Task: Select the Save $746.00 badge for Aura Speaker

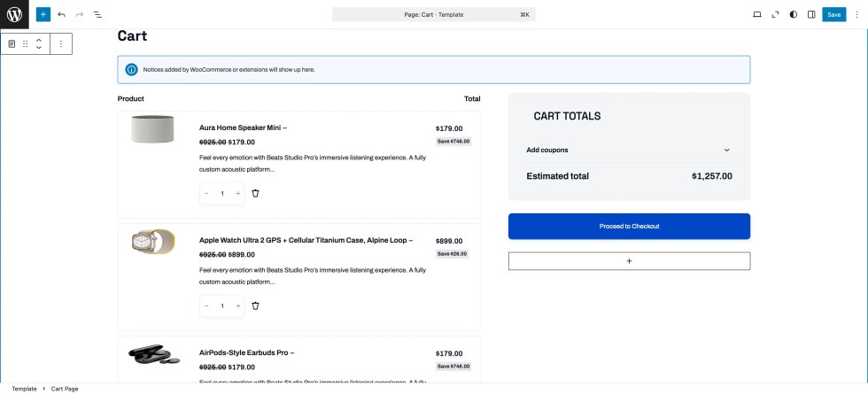Action: [x=453, y=141]
